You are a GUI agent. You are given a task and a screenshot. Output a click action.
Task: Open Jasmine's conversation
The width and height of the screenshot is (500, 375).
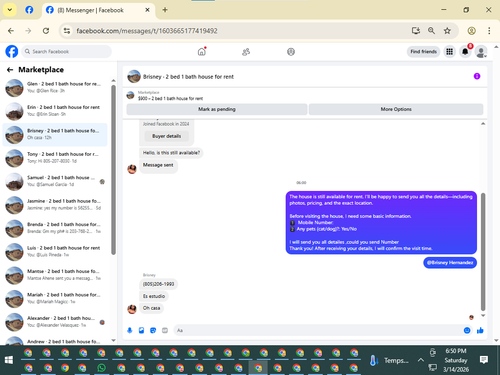point(55,205)
